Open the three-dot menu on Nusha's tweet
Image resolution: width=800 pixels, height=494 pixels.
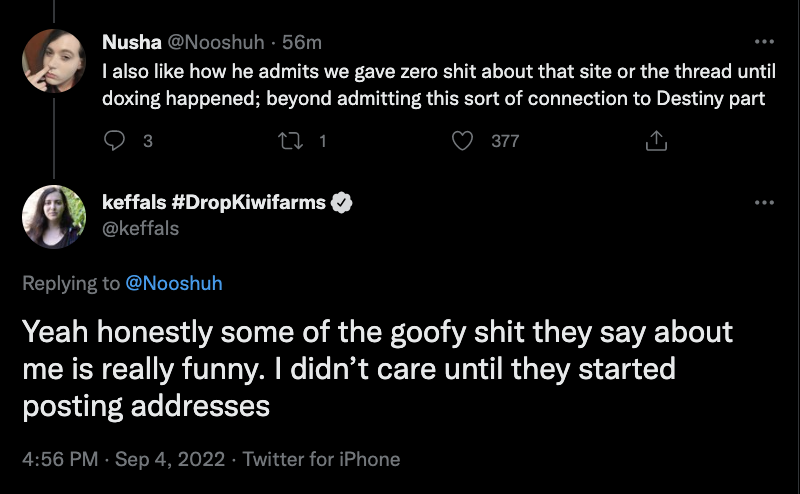click(x=764, y=42)
